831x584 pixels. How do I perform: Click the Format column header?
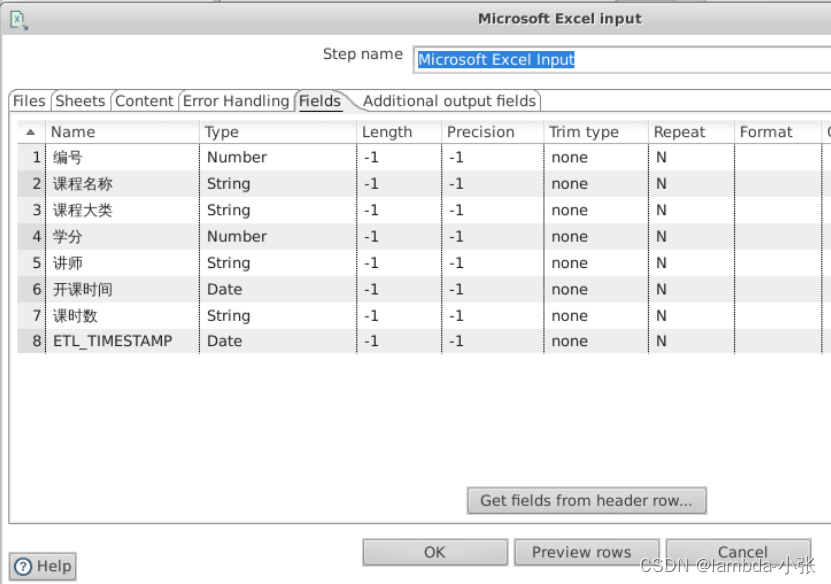[x=778, y=132]
